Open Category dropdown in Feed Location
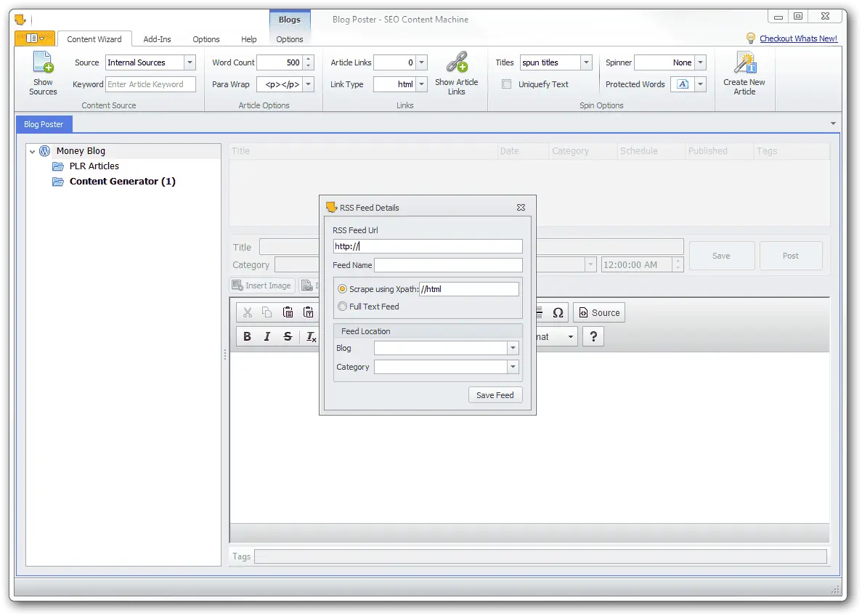 513,366
